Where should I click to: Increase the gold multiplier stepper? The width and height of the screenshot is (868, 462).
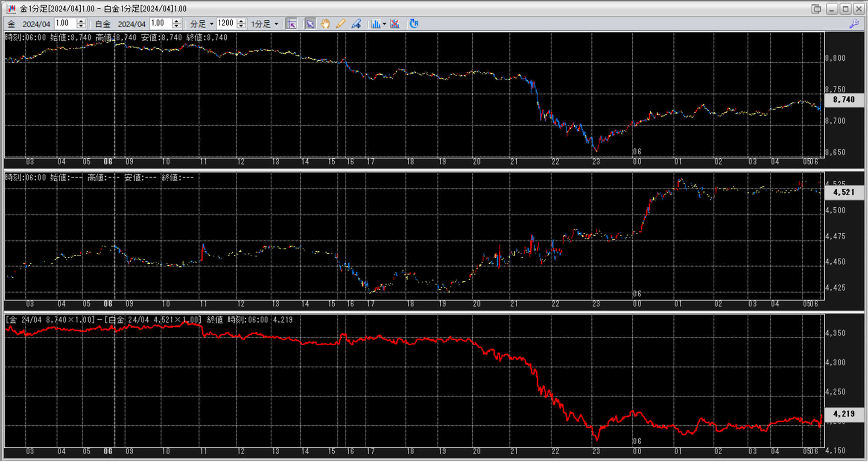(x=81, y=21)
